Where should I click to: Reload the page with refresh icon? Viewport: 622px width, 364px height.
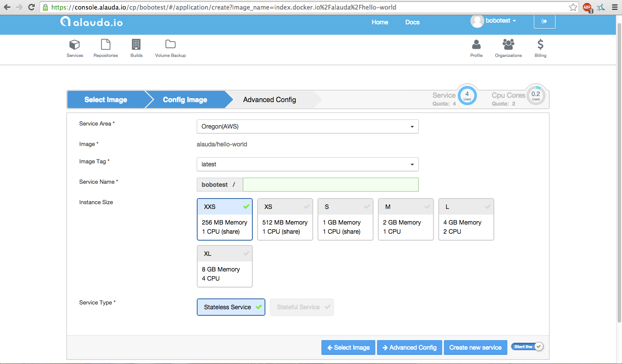pos(31,7)
